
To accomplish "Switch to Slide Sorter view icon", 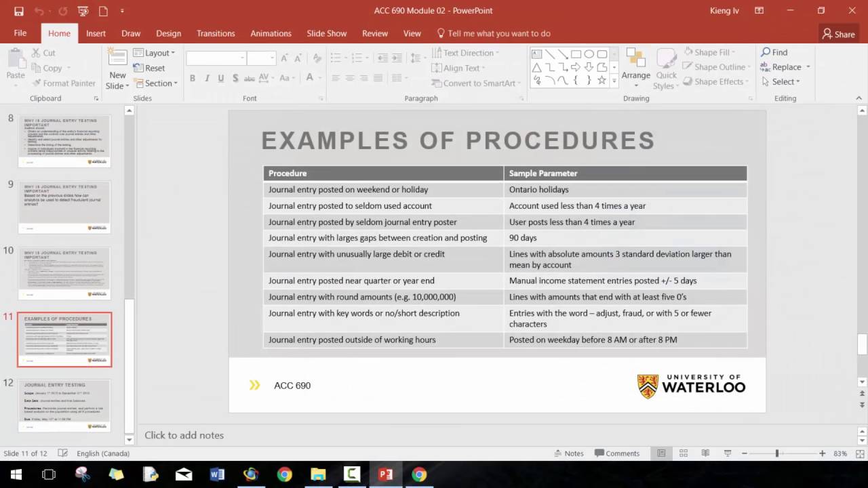I will point(684,453).
